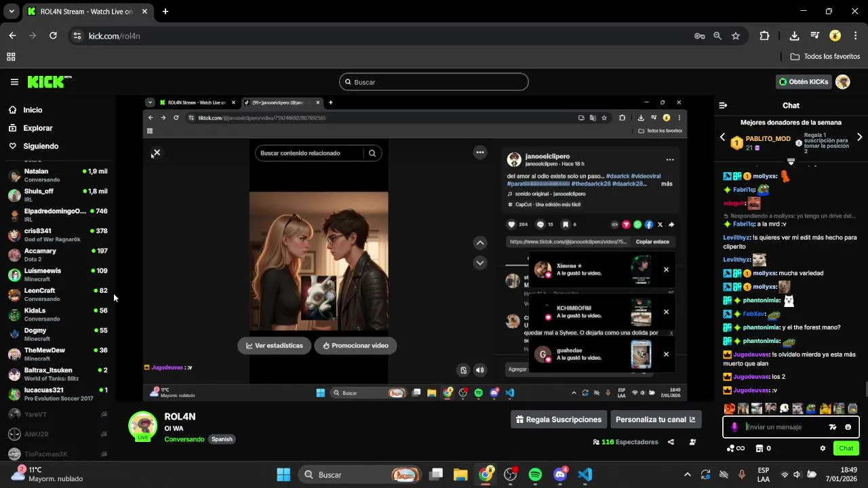Click the purple microphone icon in chat input
This screenshot has height=488, width=868.
(734, 427)
